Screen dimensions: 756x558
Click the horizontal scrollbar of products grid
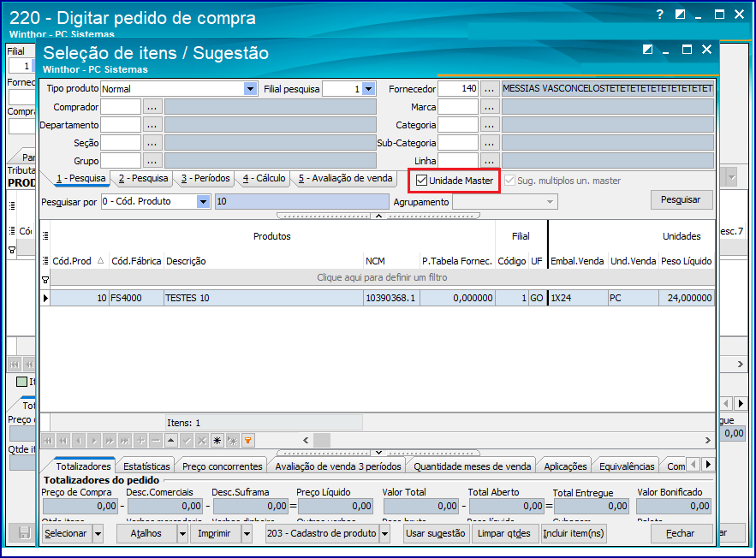point(506,441)
